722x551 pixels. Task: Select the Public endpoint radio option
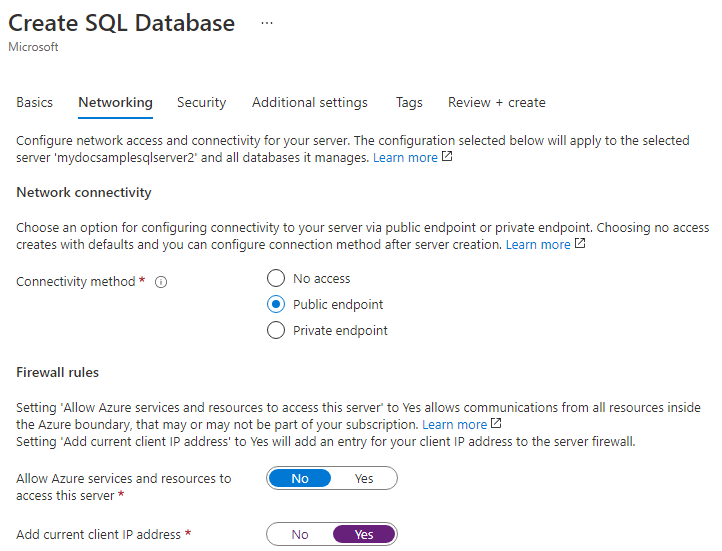276,305
